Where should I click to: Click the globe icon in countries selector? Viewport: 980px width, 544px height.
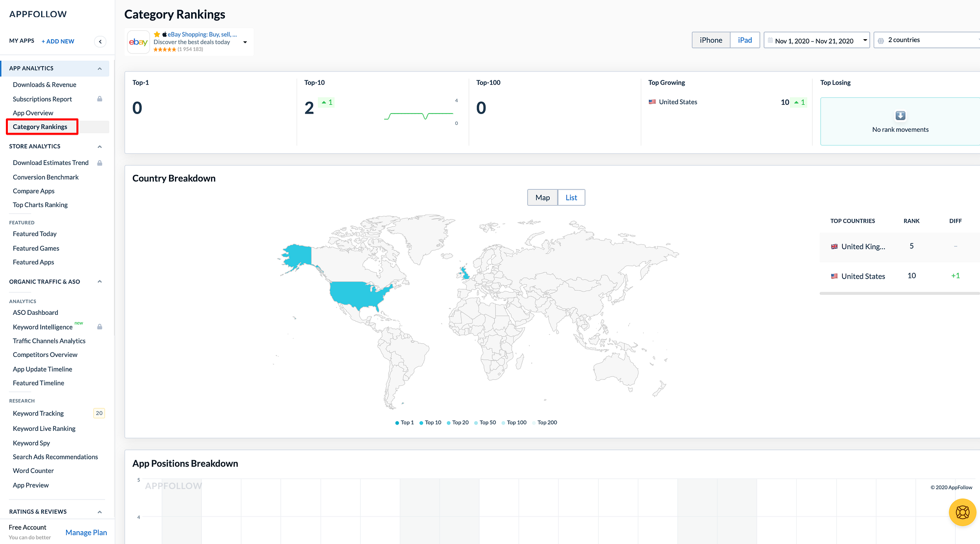pos(881,41)
